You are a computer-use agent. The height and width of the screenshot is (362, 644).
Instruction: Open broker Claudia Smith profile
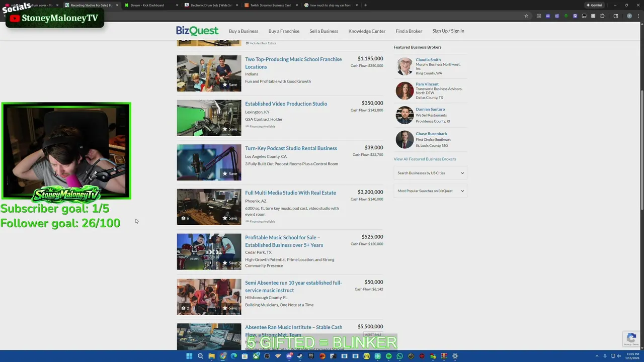[x=428, y=59]
